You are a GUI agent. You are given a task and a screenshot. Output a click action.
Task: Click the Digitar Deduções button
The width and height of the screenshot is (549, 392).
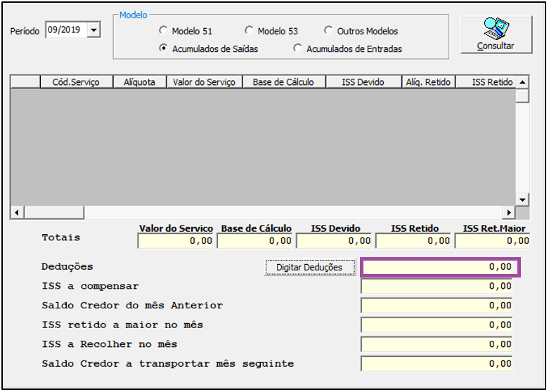click(x=309, y=268)
